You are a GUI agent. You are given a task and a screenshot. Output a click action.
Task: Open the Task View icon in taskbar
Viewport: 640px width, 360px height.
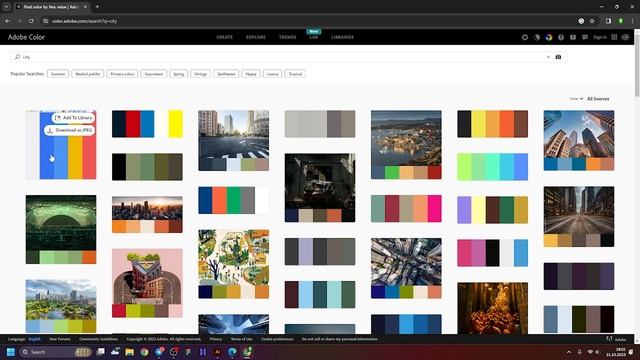(100, 352)
